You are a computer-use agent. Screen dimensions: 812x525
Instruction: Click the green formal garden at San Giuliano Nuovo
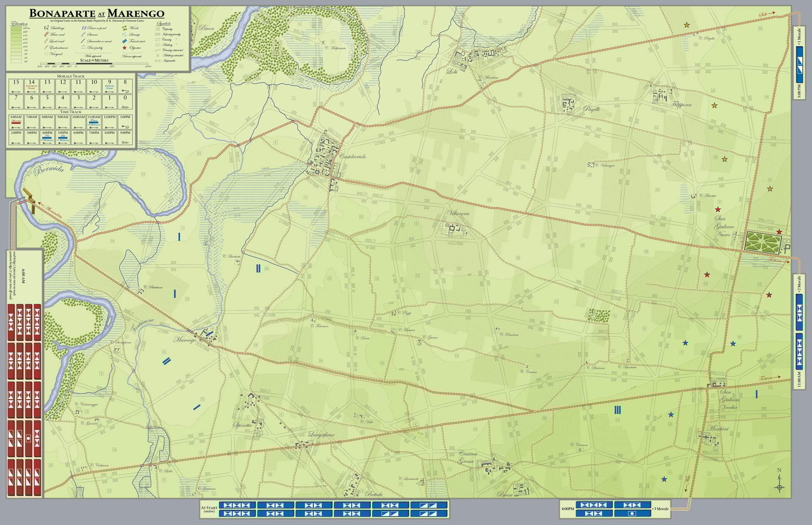[763, 242]
